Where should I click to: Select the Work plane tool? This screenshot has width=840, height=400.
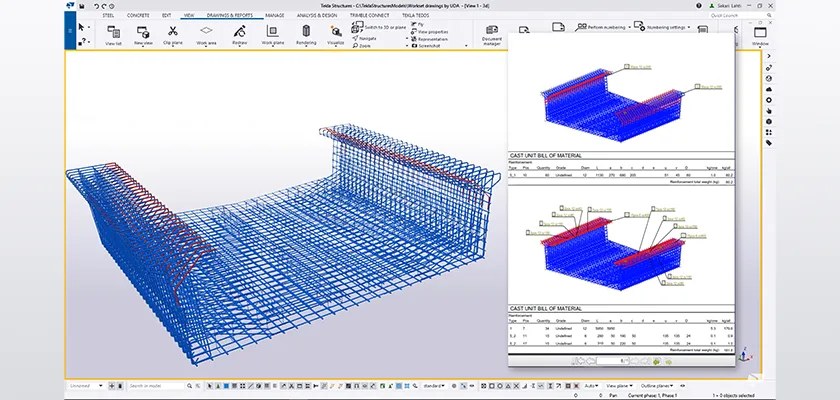(273, 35)
